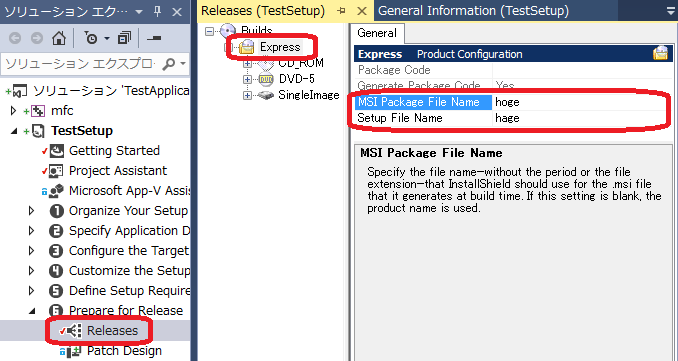Open the Getting Started view
The height and width of the screenshot is (361, 678).
114,150
